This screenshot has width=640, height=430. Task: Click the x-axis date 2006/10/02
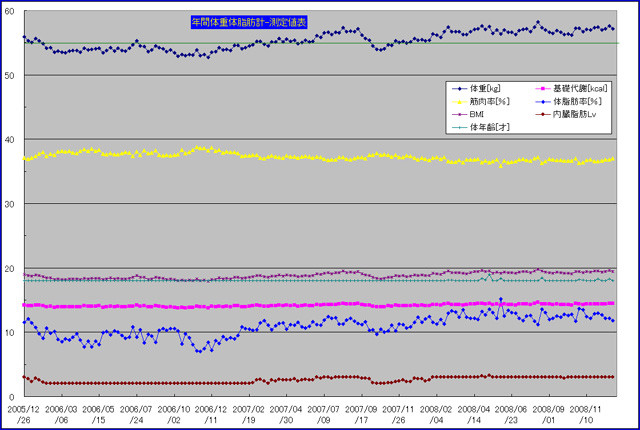point(174,414)
